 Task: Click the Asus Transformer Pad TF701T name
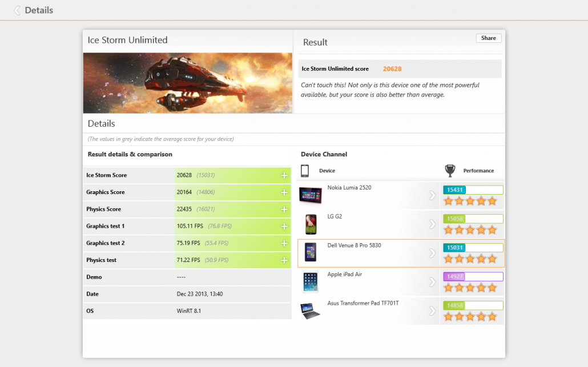[363, 303]
